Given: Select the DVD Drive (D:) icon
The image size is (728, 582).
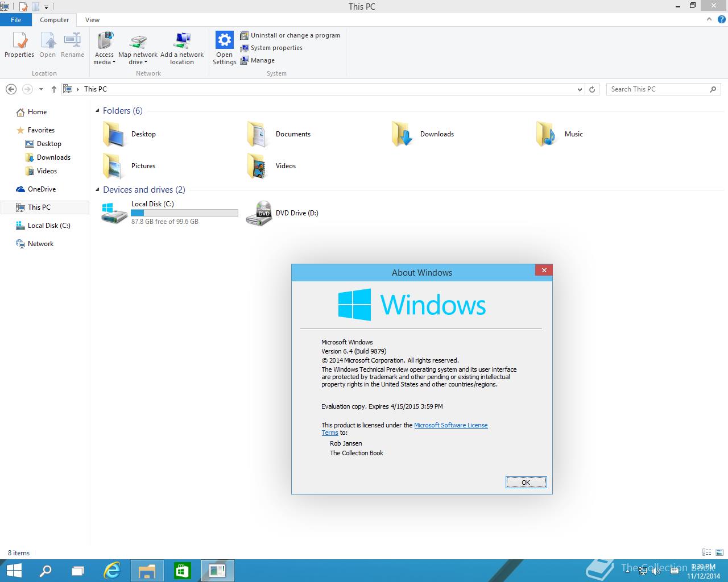Looking at the screenshot, I should click(259, 213).
